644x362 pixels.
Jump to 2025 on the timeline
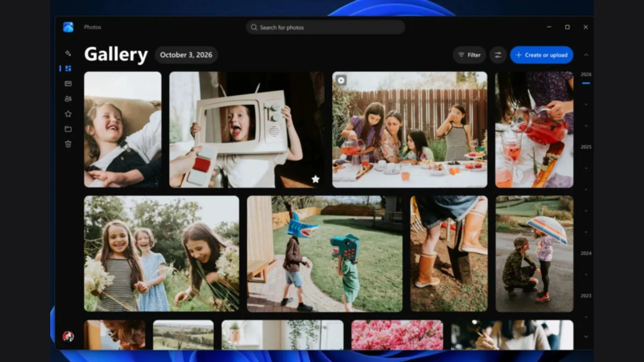(586, 147)
